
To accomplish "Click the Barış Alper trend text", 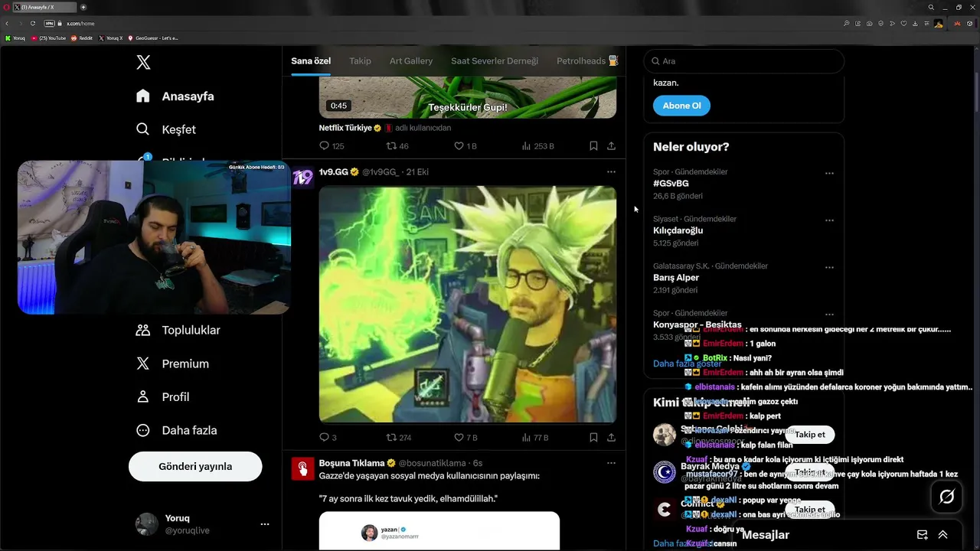I will tap(676, 278).
